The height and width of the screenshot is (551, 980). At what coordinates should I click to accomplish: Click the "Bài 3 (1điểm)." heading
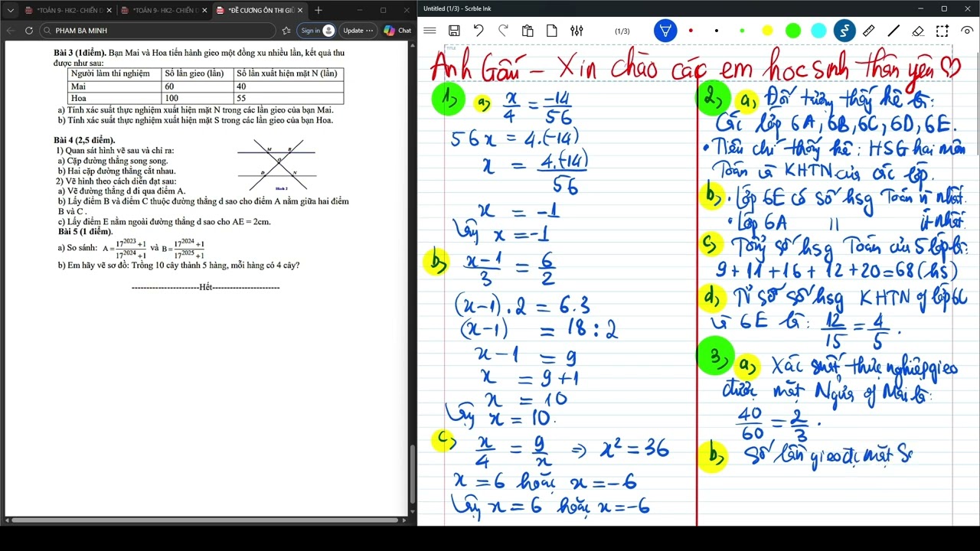pyautogui.click(x=80, y=53)
